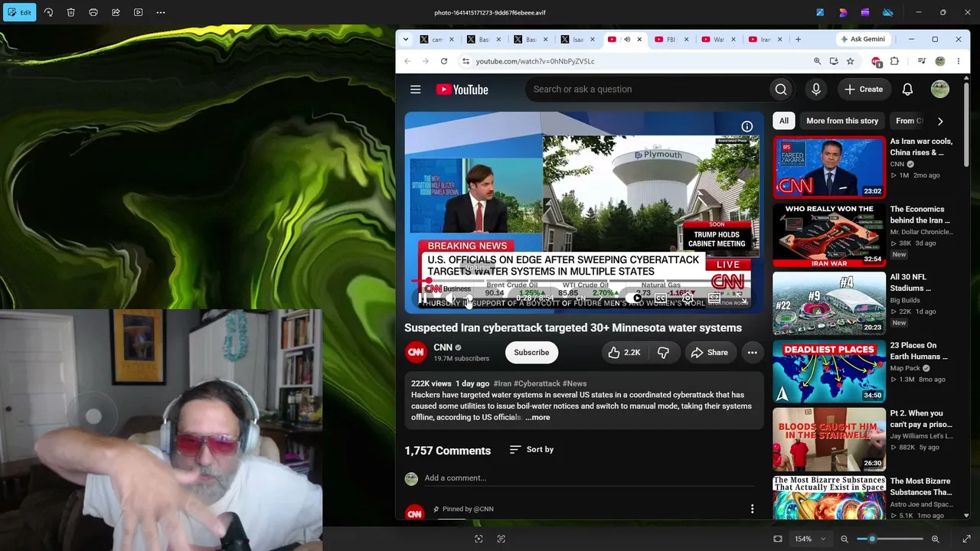Bookmark this page with the star icon
Image resolution: width=980 pixels, height=551 pixels.
pyautogui.click(x=850, y=61)
